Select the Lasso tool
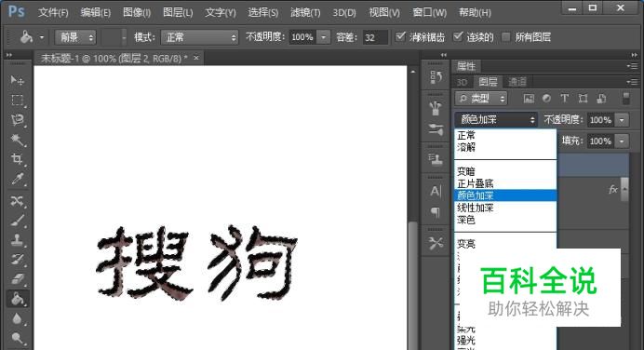The width and height of the screenshot is (644, 350). (x=17, y=119)
